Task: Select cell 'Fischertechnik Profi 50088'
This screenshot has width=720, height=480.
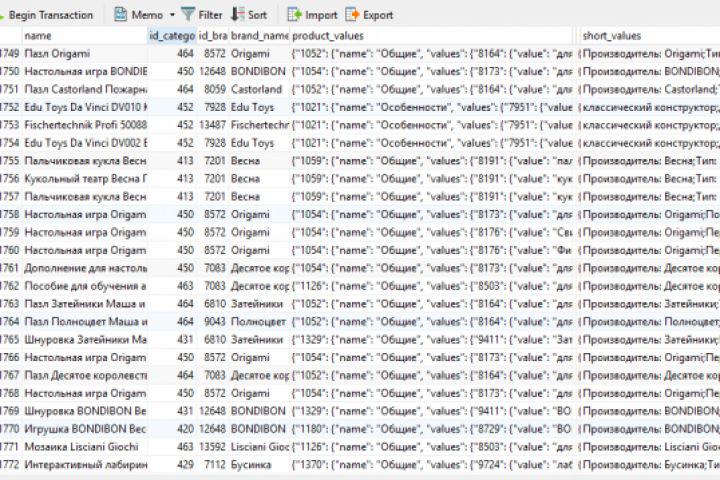Action: click(84, 125)
